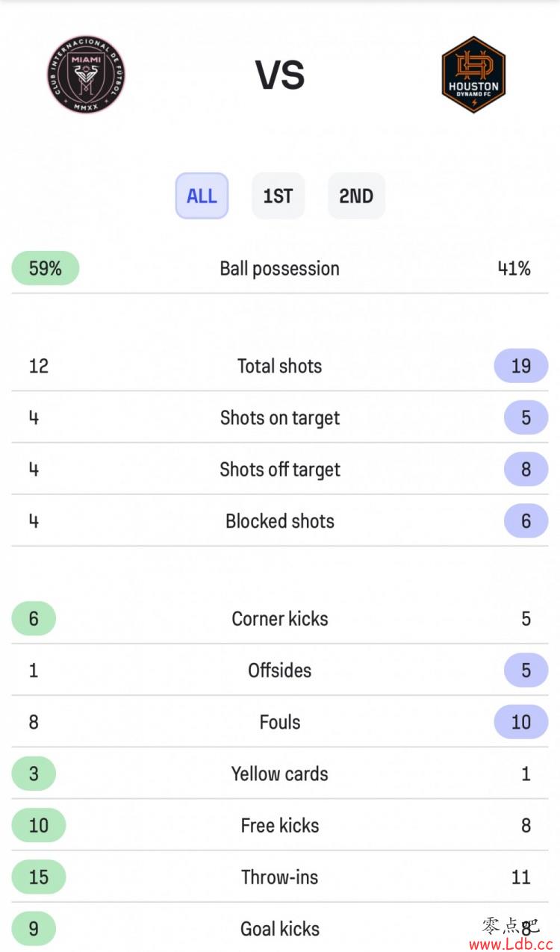Click the Blocked shots label
560x952 pixels.
coord(280,521)
